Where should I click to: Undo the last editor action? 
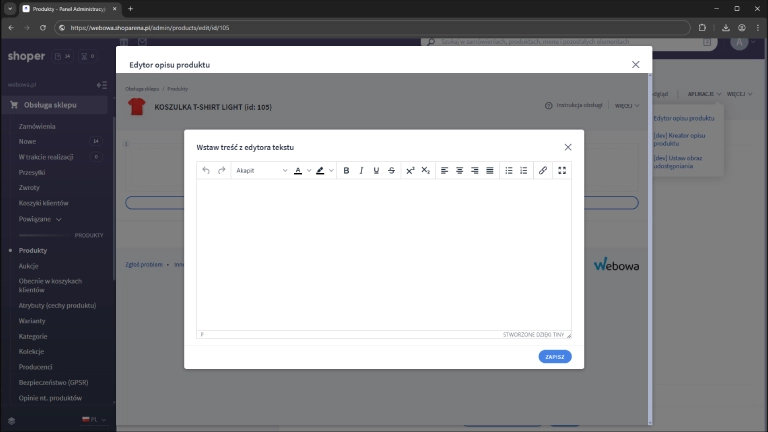[206, 171]
